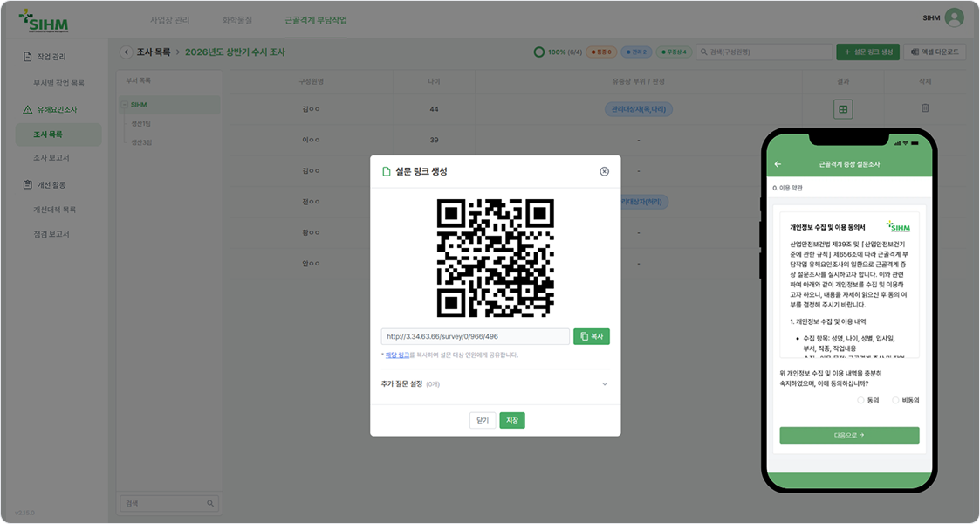Screen dimensions: 980x524
Task: Click the magnifier icon in the department search
Action: (210, 503)
